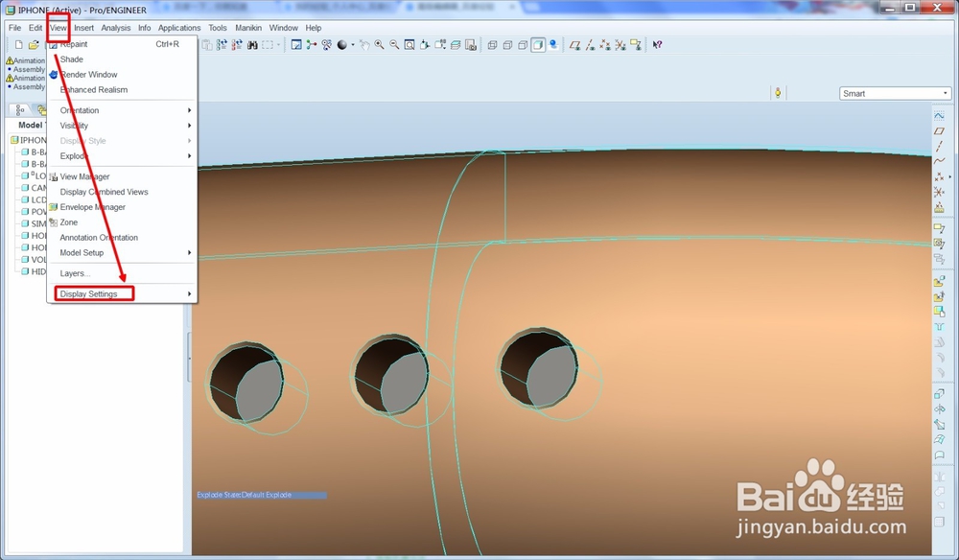Choose Display Combined Views entry

pos(123,192)
